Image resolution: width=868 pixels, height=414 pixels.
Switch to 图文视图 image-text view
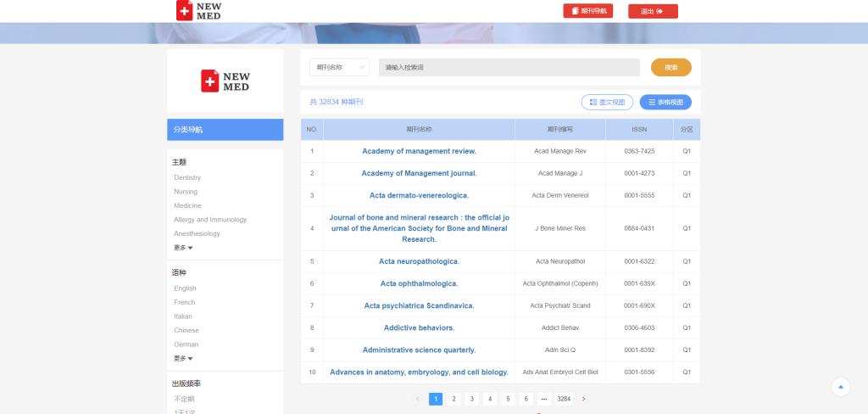(607, 102)
